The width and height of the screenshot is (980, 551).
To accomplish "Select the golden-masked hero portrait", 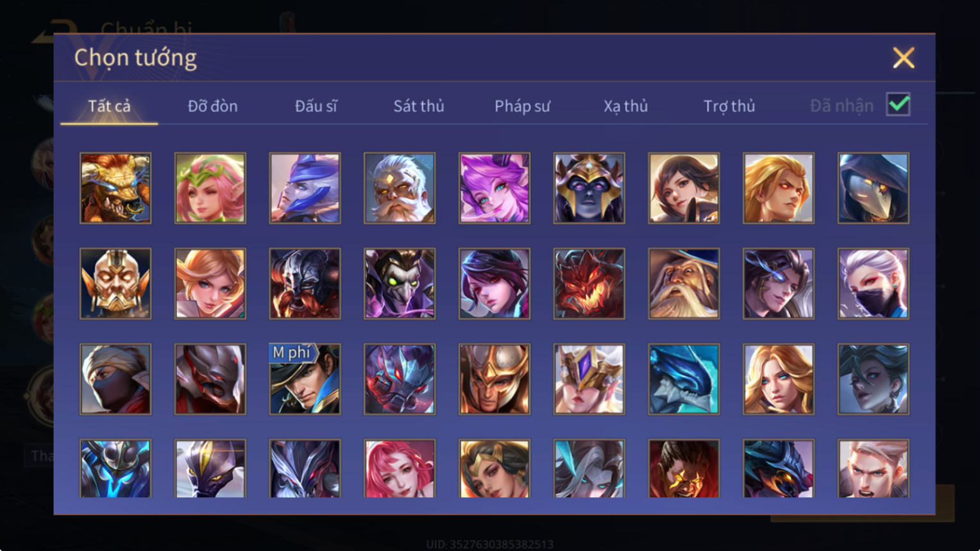I will tap(115, 284).
